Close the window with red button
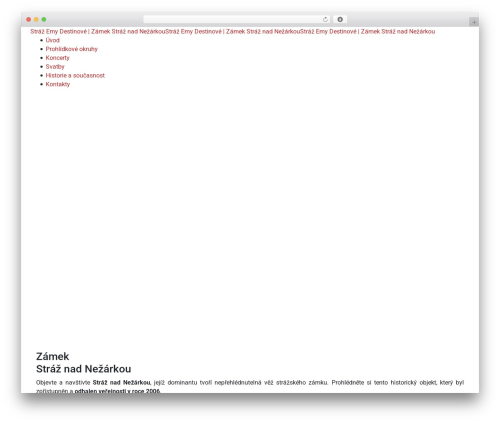The width and height of the screenshot is (500, 423). coord(29,20)
